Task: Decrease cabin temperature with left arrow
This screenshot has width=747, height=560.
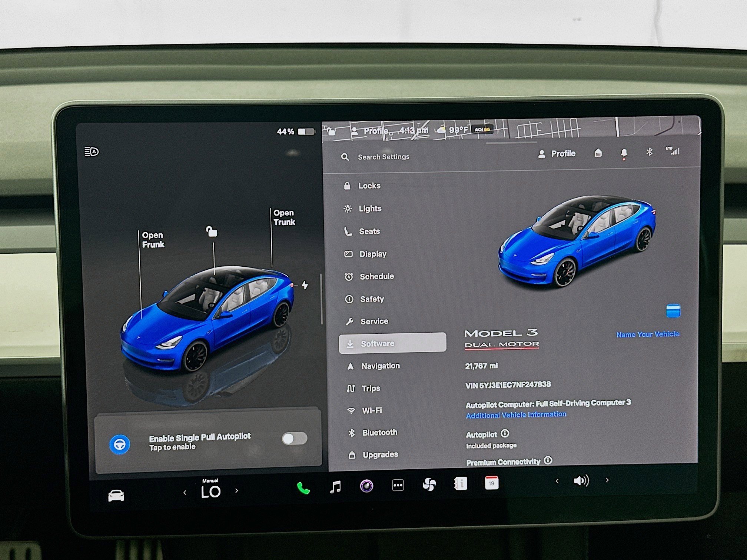Action: [x=185, y=493]
